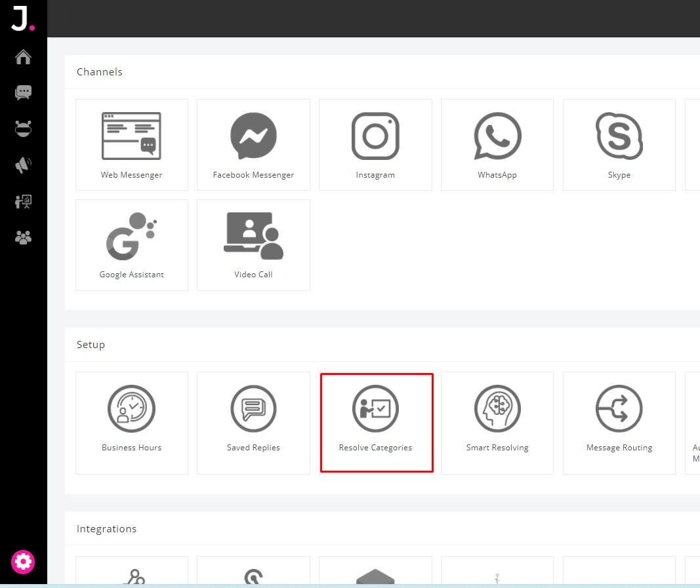The image size is (700, 588).
Task: Click the Resolve Categories label
Action: (x=375, y=448)
